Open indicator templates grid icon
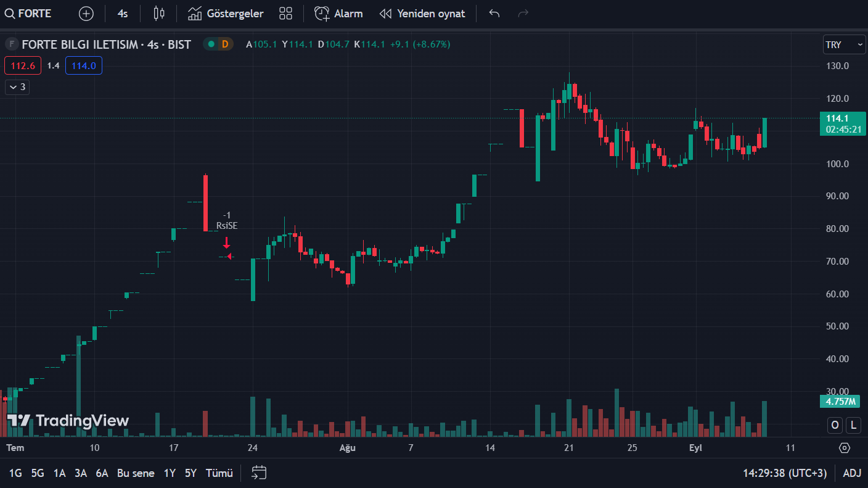The height and width of the screenshot is (488, 868). pos(285,14)
